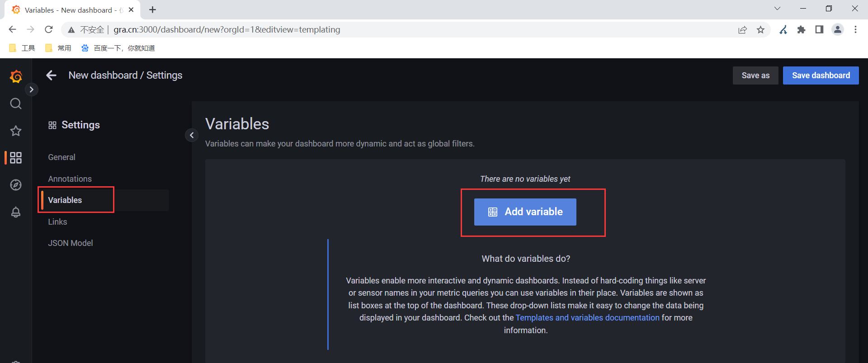Collapse the Settings menu with round chevron

(x=192, y=135)
